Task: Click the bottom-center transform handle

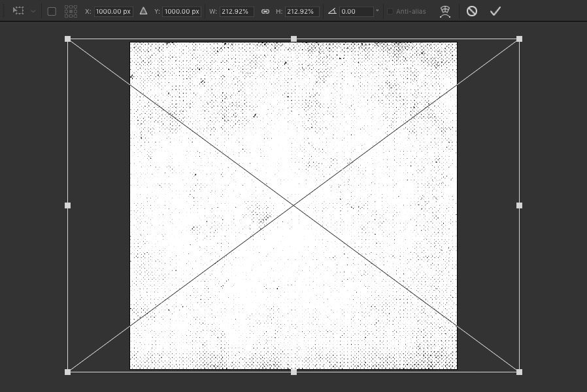Action: click(x=294, y=372)
